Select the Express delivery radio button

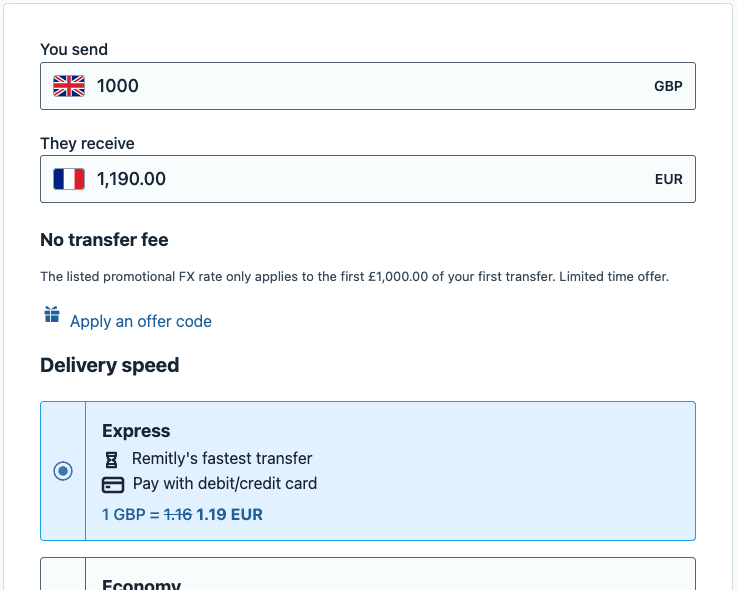pos(63,471)
